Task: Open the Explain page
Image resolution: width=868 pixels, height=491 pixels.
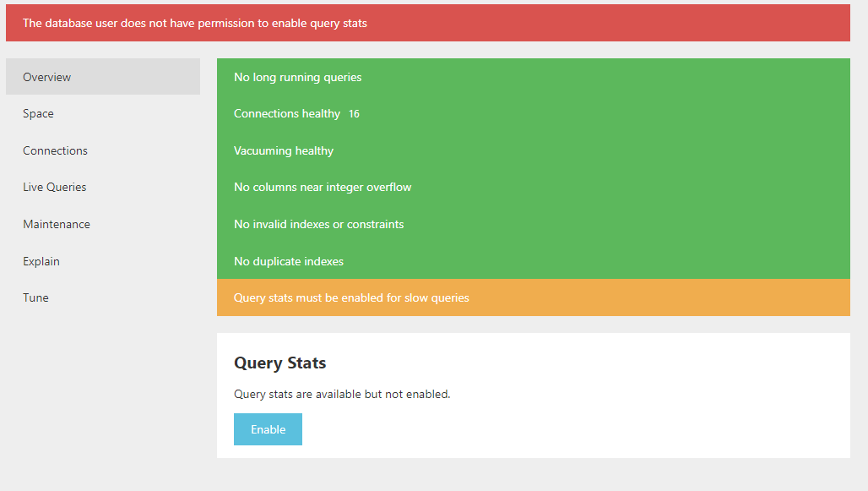Action: [41, 261]
